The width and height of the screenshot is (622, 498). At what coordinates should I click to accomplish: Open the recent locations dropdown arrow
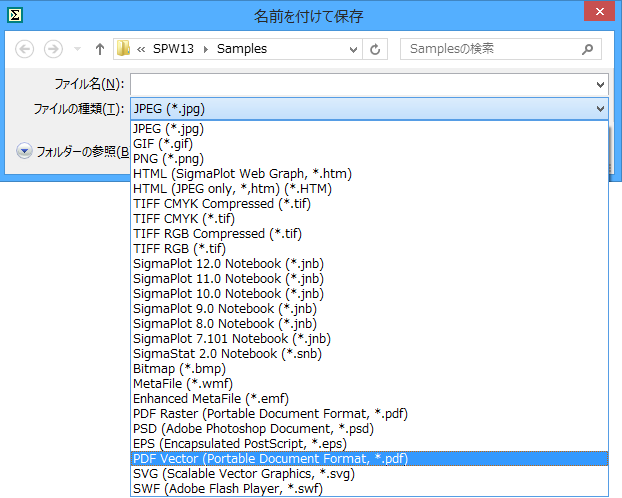click(78, 49)
